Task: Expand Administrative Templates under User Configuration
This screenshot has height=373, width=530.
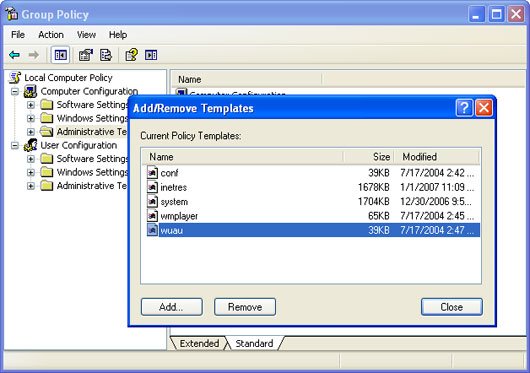Action: click(x=31, y=186)
